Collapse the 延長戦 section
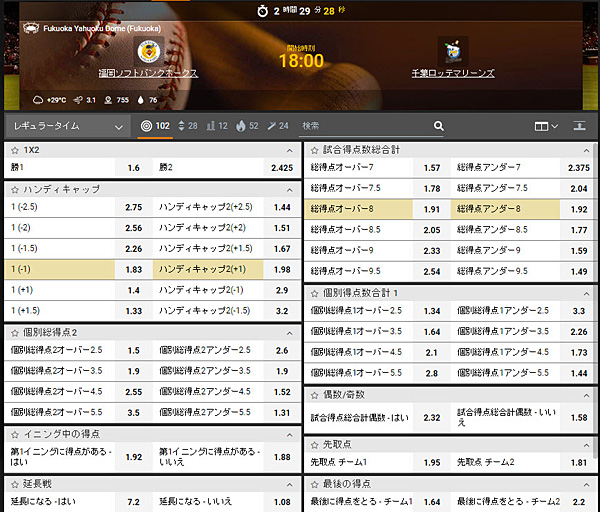The image size is (600, 512). [x=290, y=485]
